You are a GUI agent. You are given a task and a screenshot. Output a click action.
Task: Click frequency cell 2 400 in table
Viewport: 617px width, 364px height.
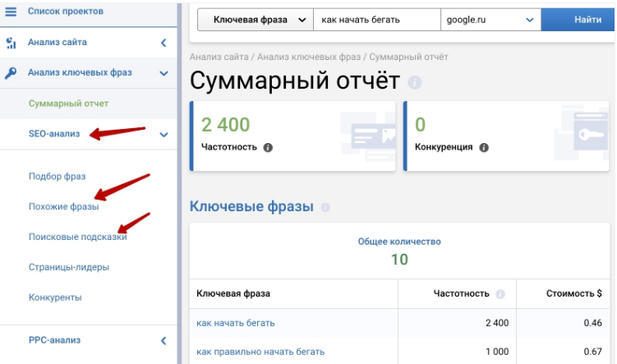click(497, 323)
